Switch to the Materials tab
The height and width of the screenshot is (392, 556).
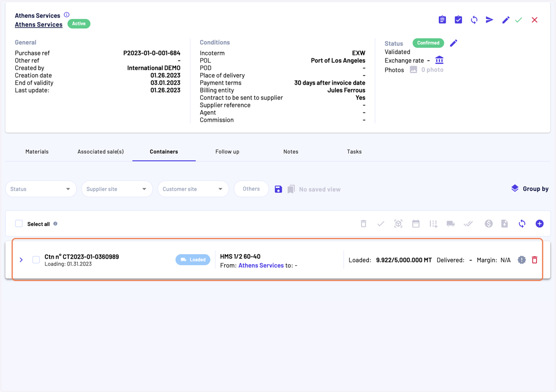tap(37, 151)
